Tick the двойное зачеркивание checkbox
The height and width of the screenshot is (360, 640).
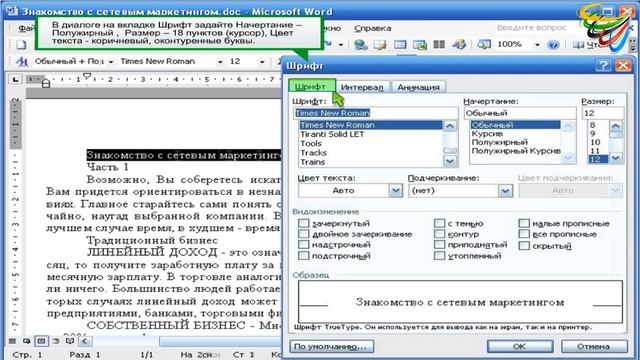(303, 234)
